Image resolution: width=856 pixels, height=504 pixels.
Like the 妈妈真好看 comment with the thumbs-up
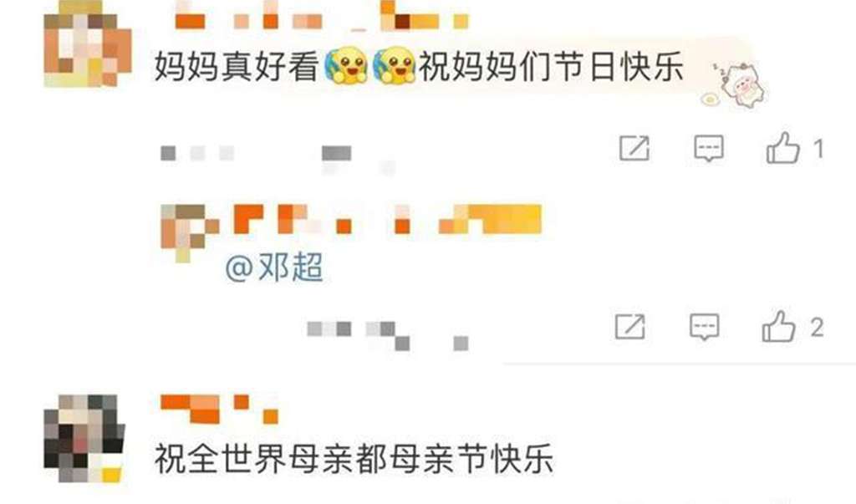(x=782, y=147)
